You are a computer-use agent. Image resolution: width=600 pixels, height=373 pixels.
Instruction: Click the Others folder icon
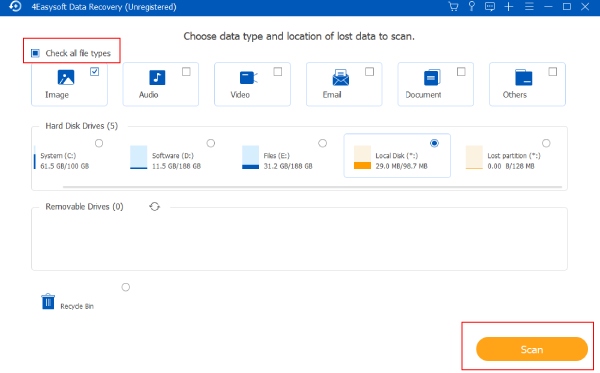pyautogui.click(x=523, y=77)
